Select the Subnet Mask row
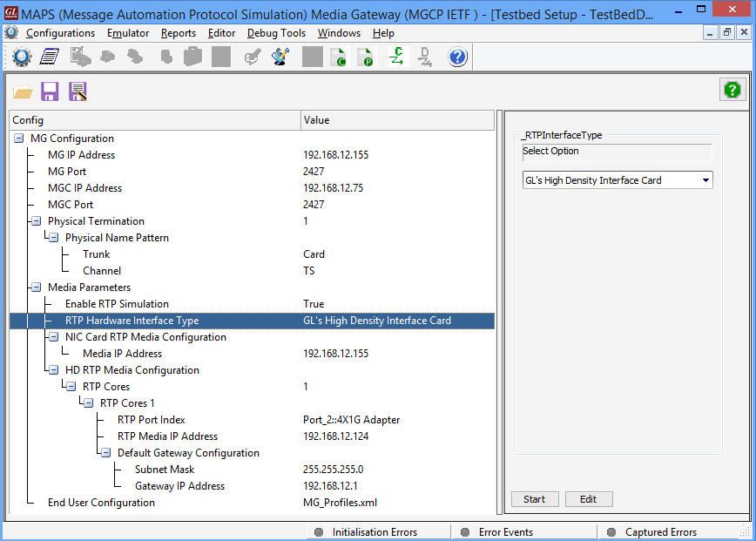The height and width of the screenshot is (541, 756). [x=253, y=470]
